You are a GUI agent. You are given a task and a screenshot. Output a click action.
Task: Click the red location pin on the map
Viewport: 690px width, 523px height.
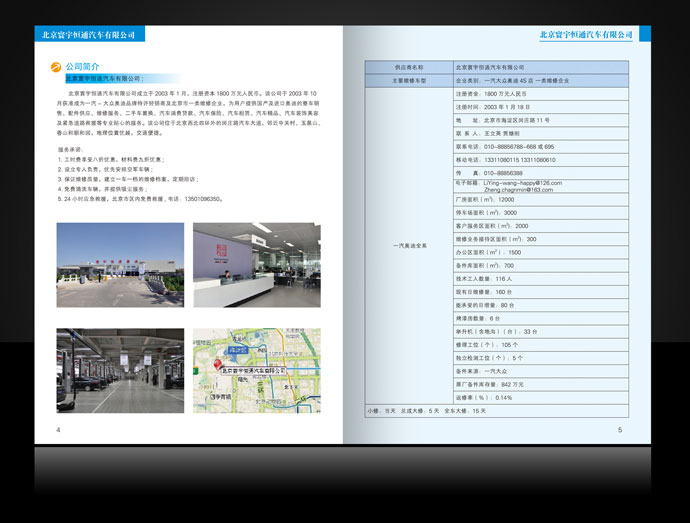tap(217, 364)
